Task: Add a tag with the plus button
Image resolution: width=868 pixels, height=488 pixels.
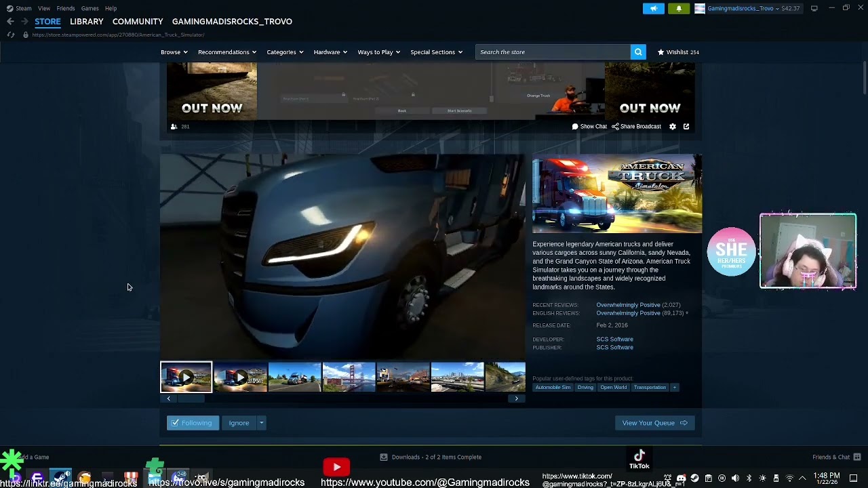Action: (674, 388)
